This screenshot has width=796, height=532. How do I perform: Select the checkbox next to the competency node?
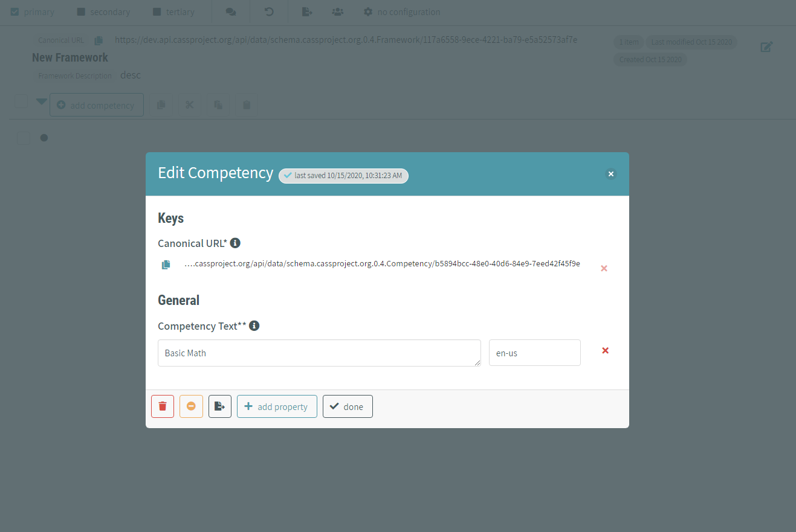pos(23,138)
